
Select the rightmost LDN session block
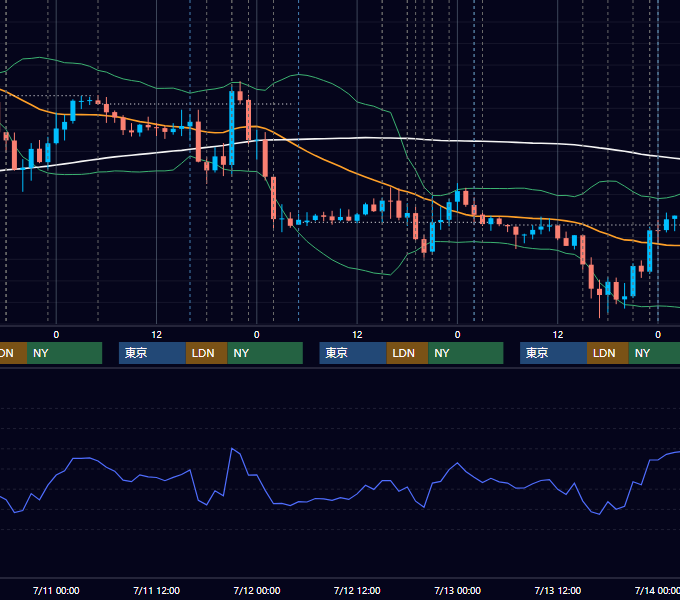(x=608, y=353)
